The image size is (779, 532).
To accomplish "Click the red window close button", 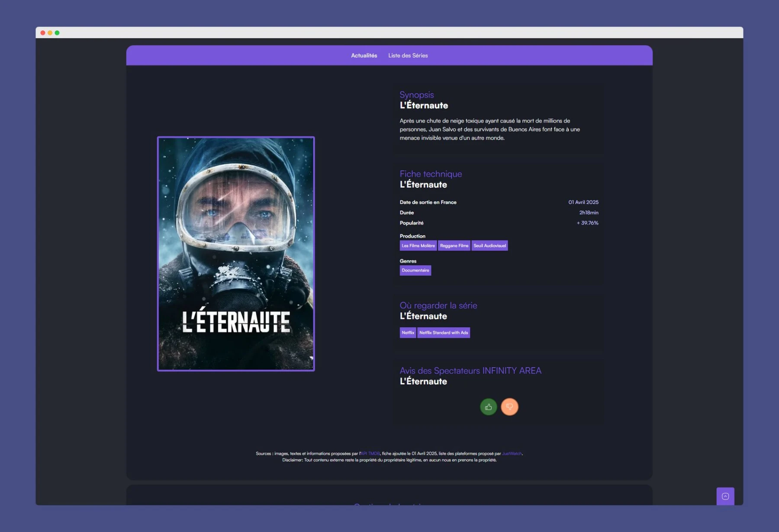I will click(43, 33).
